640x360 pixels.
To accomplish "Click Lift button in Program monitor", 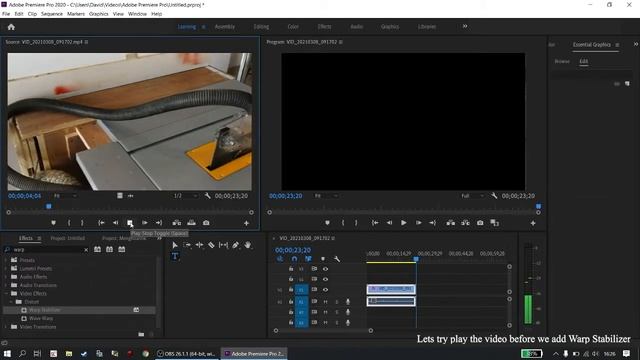I will 451,223.
